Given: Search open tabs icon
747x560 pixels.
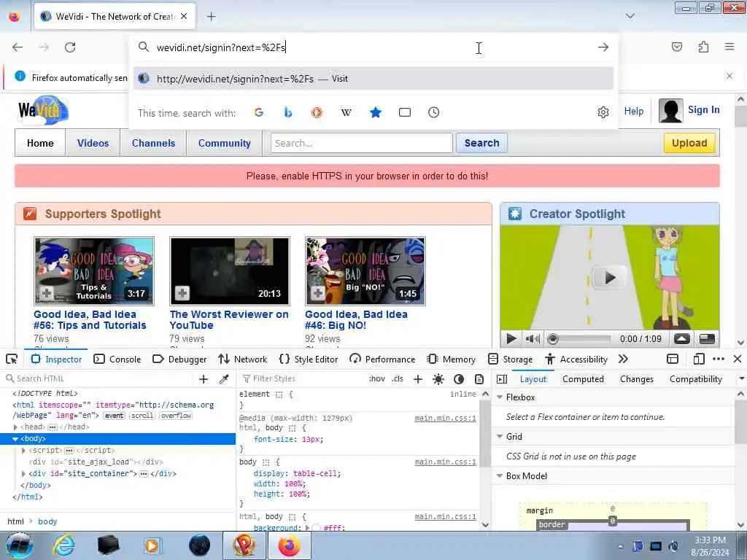Looking at the screenshot, I should 404,112.
